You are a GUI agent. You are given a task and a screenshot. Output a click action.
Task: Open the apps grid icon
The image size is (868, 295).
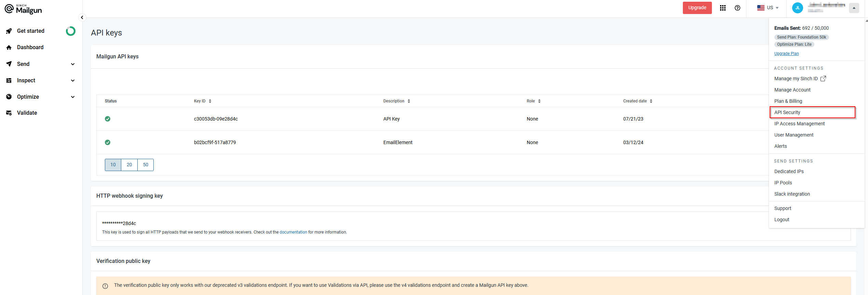722,8
